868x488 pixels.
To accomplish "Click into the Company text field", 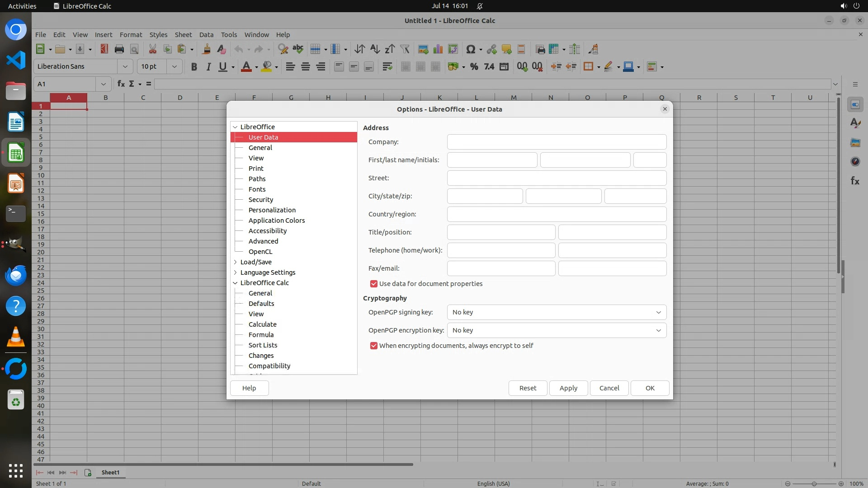I will [x=557, y=142].
